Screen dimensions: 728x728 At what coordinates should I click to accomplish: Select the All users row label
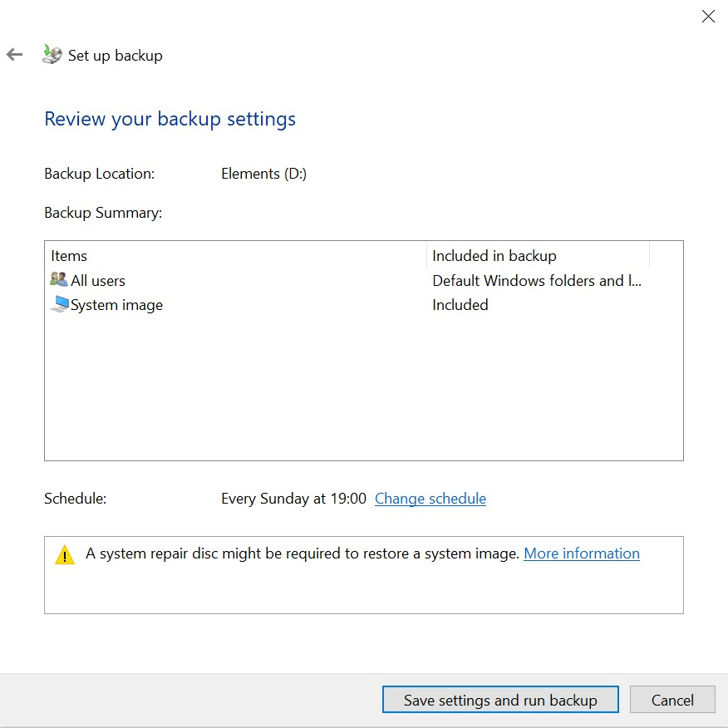click(98, 281)
